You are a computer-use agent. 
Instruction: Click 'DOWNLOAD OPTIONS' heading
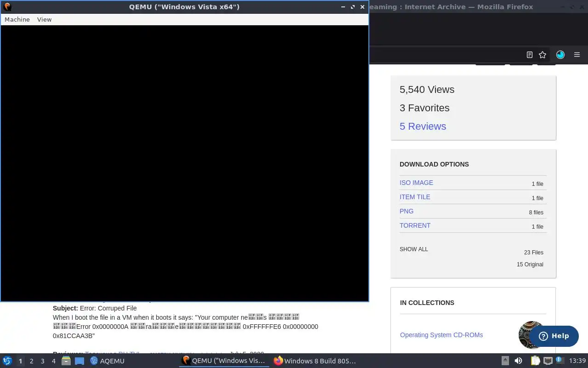coord(434,164)
